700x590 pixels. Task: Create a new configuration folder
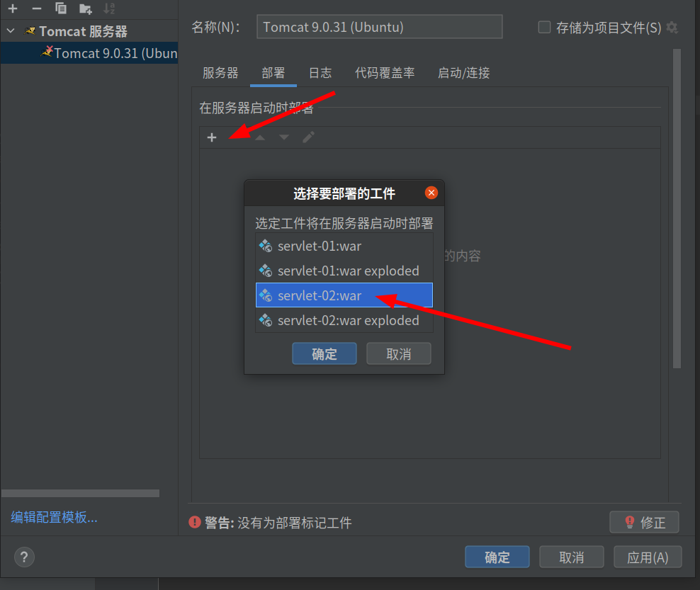pos(85,8)
